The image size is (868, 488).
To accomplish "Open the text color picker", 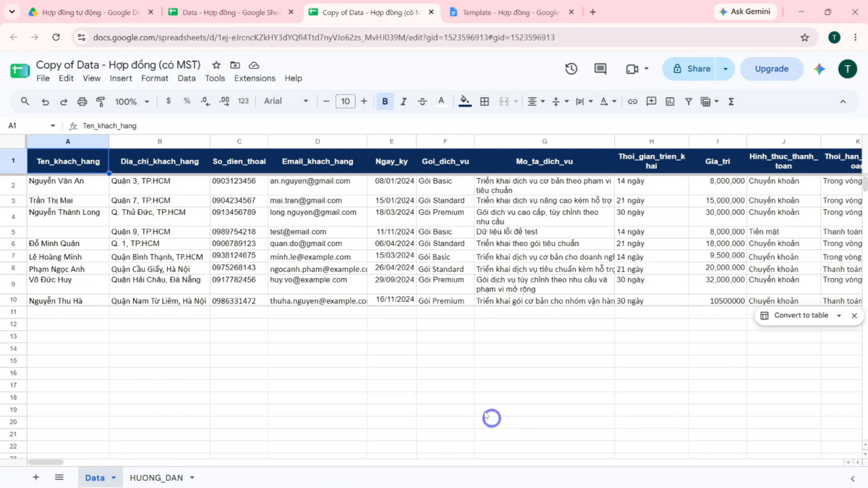I will click(441, 101).
